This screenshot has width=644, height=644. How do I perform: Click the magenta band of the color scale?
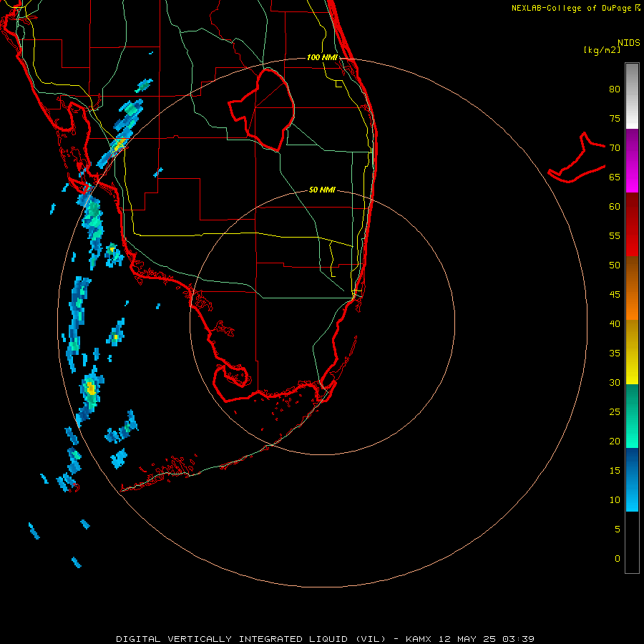pos(632,160)
